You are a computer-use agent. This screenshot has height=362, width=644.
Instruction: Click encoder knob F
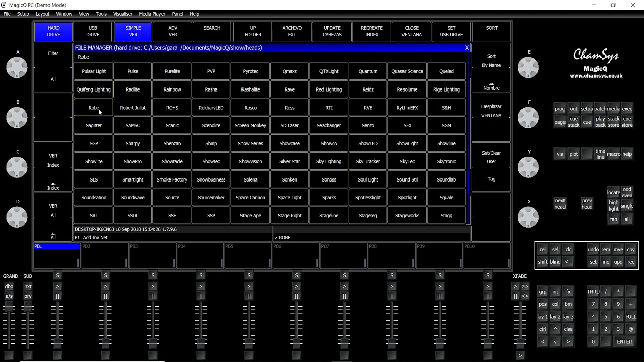528,117
